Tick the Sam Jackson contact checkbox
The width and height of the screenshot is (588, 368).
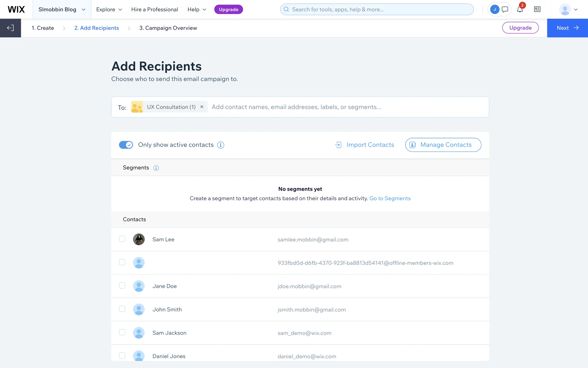coord(122,332)
